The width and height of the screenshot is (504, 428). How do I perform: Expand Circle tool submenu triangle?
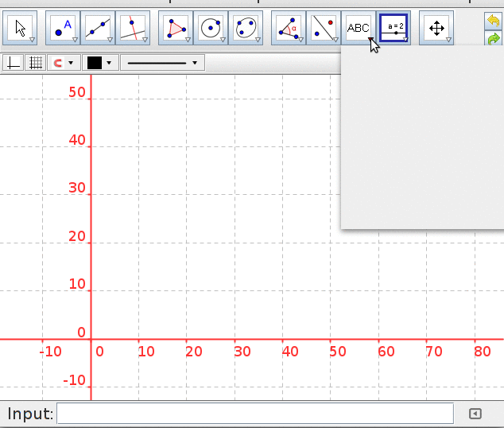pos(223,40)
